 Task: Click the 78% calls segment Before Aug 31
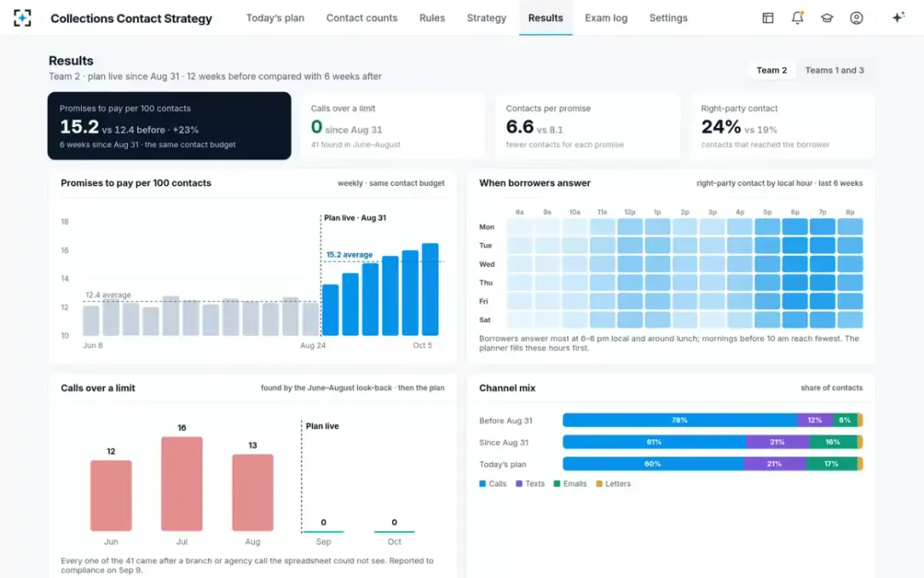click(x=680, y=420)
